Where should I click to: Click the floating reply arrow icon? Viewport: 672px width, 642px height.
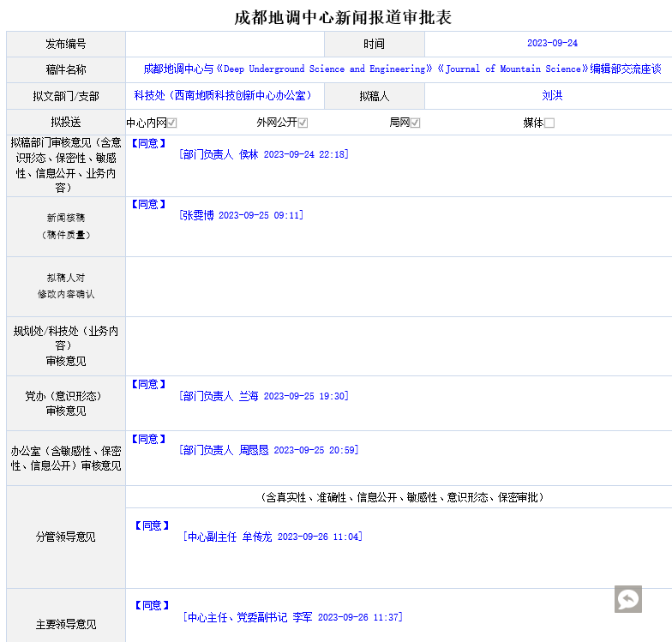(627, 599)
